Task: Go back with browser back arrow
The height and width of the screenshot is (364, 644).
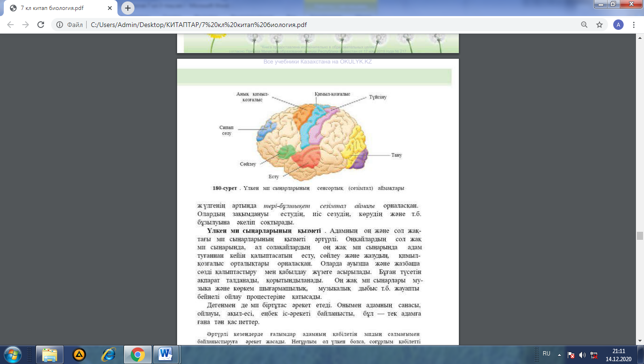Action: click(x=10, y=25)
